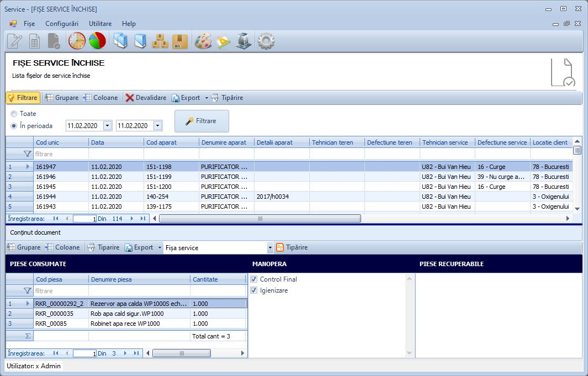Open the start date dropdown calendar
Image resolution: width=588 pixels, height=376 pixels.
[x=107, y=126]
